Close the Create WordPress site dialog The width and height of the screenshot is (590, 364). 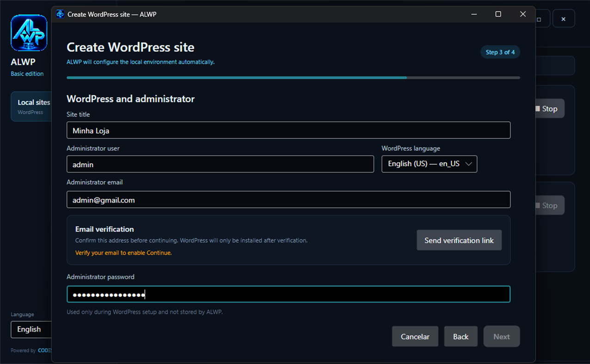point(523,14)
